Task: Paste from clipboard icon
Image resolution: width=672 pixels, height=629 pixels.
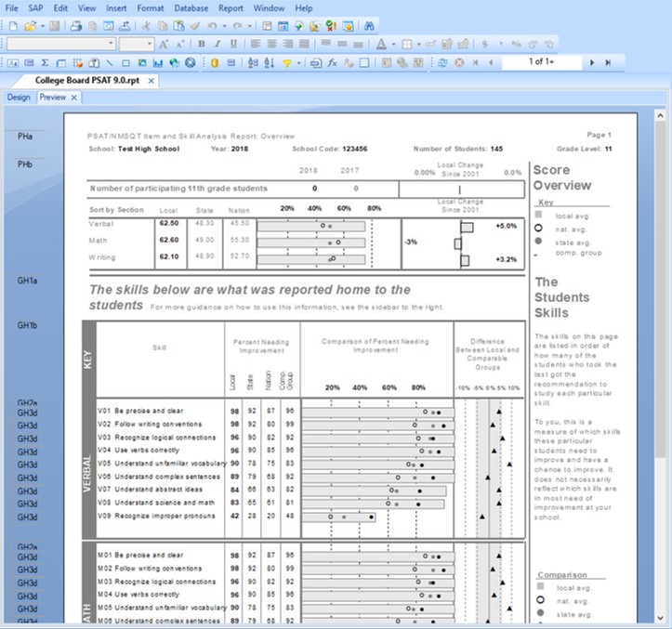Action: (x=178, y=26)
